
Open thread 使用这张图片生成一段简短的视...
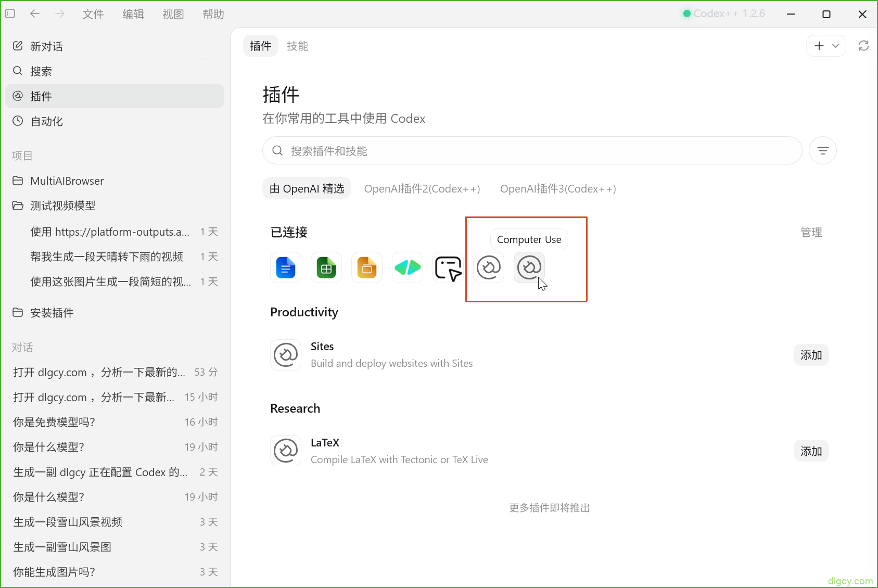tap(114, 282)
